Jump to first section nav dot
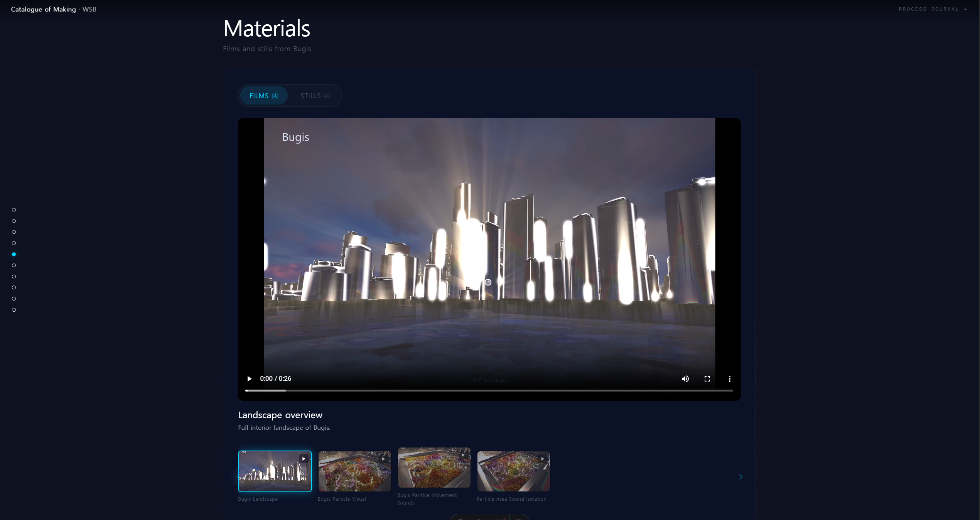Image resolution: width=980 pixels, height=520 pixels. point(14,210)
